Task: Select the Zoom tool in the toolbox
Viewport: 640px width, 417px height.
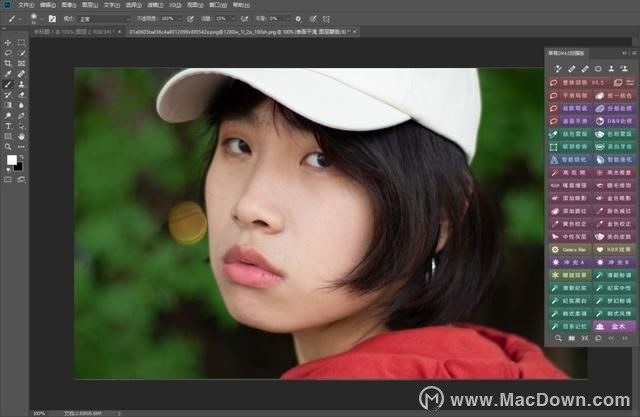Action: pyautogui.click(x=8, y=147)
